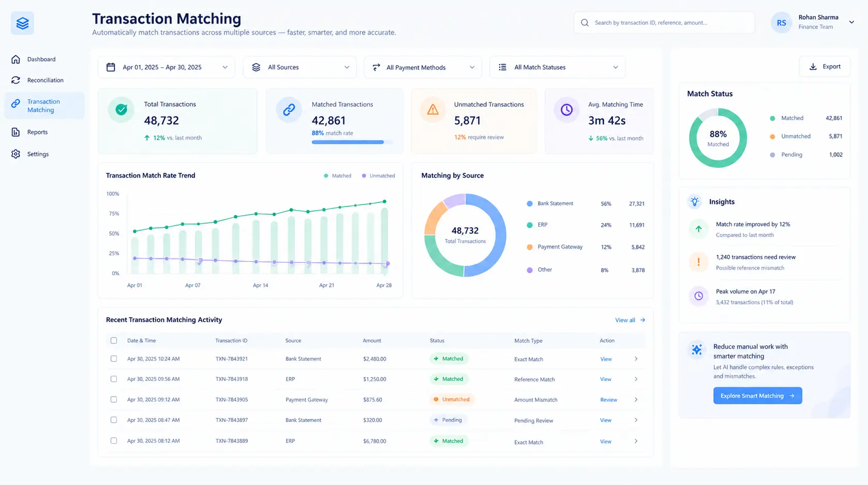Click the Settings gear icon
This screenshot has height=485, width=868.
point(16,154)
